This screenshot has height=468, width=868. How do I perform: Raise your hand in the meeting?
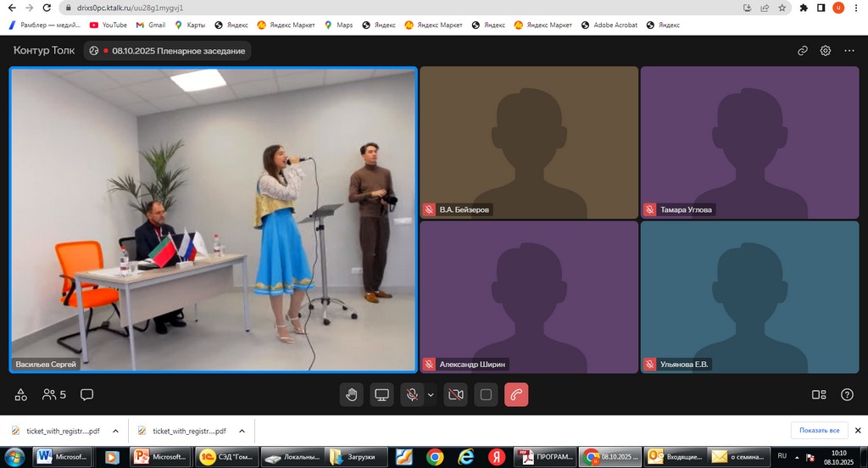(x=351, y=394)
